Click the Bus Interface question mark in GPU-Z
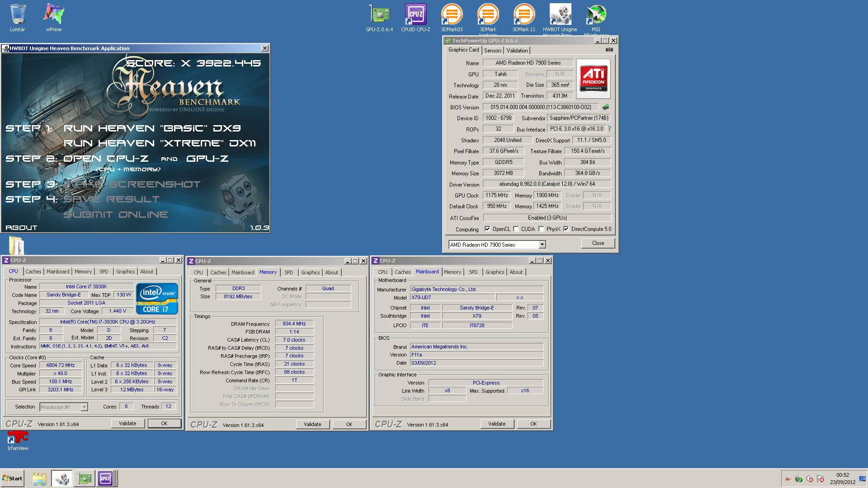Viewport: 868px width, 488px height. [609, 129]
